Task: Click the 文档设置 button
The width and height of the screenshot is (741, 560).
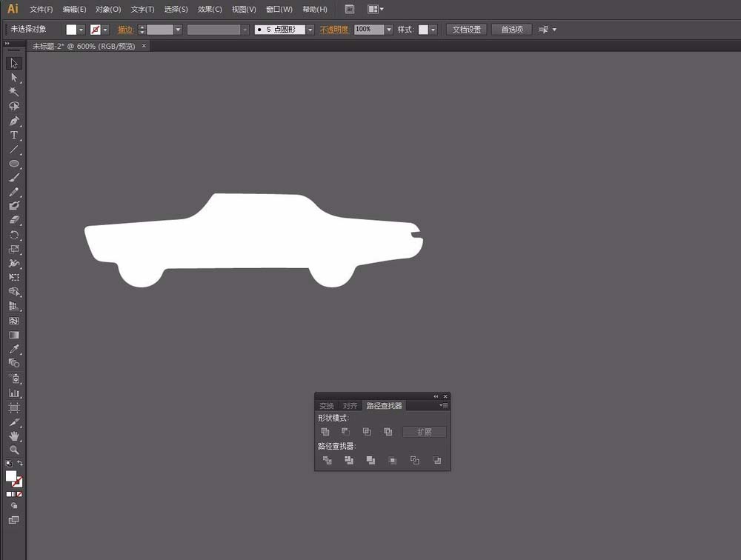Action: (x=466, y=30)
